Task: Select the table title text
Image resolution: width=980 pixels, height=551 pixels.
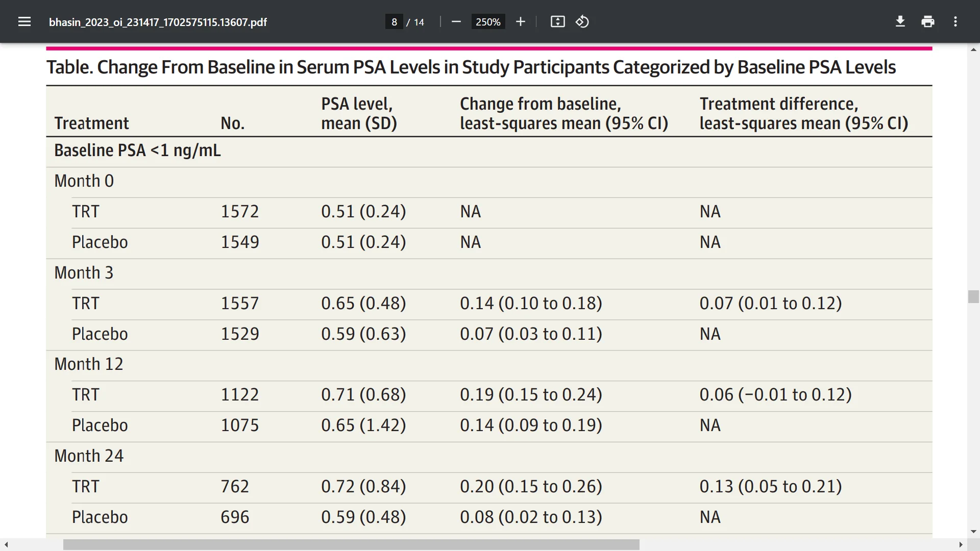Action: pyautogui.click(x=471, y=66)
